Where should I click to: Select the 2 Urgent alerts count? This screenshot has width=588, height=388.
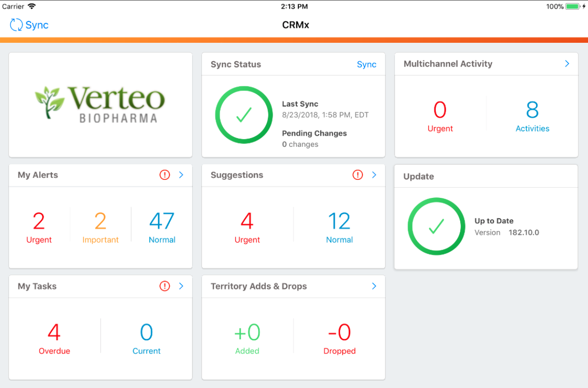pos(39,227)
